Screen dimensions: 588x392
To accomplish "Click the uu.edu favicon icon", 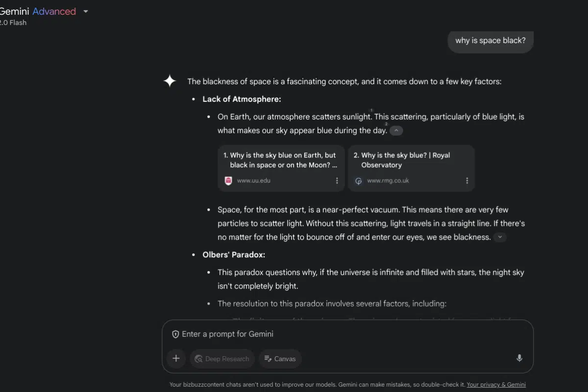I will tap(228, 181).
